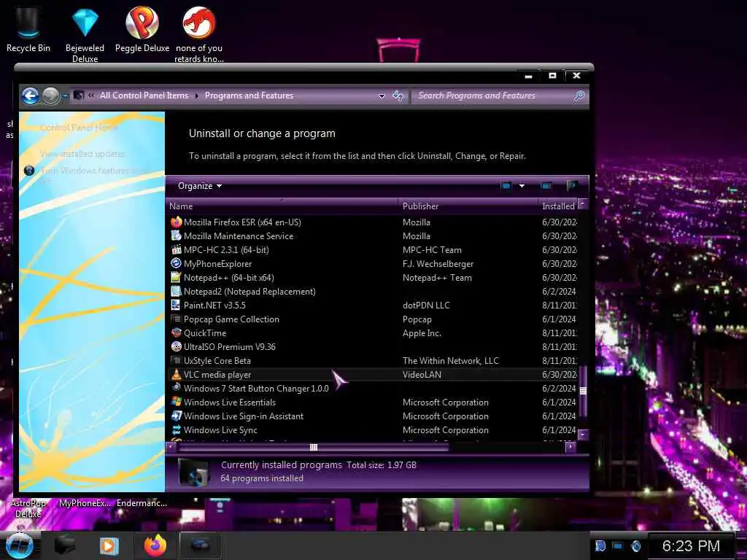
Task: Click the help icon in the toolbar
Action: point(572,186)
